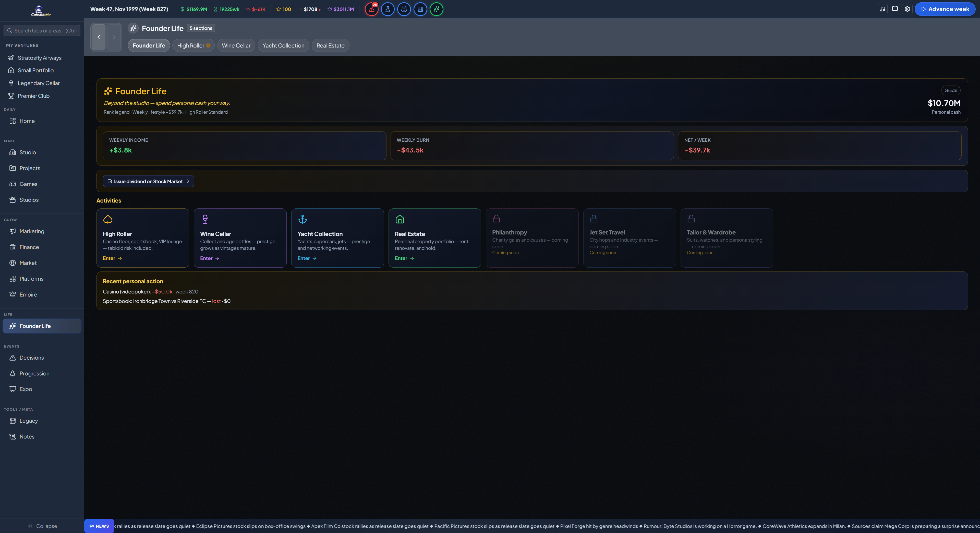
Task: Click the locked Jet Set Travel card
Action: pyautogui.click(x=630, y=238)
